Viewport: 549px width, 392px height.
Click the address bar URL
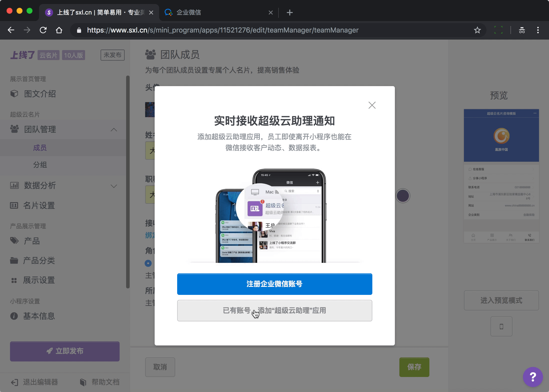click(223, 30)
